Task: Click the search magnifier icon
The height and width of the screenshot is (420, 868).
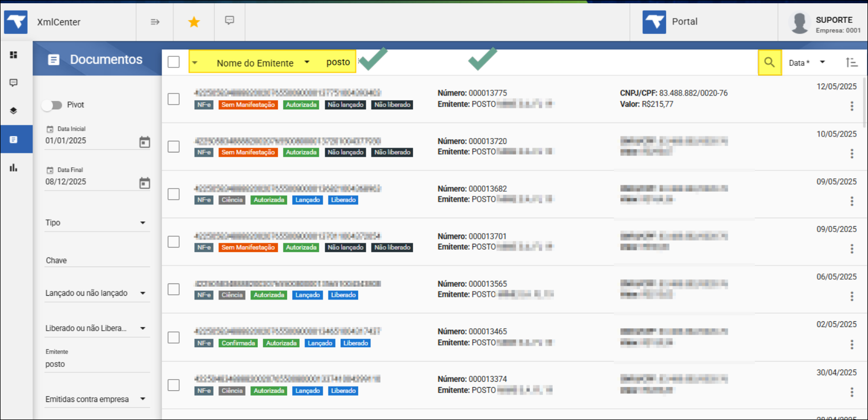Action: pos(769,62)
